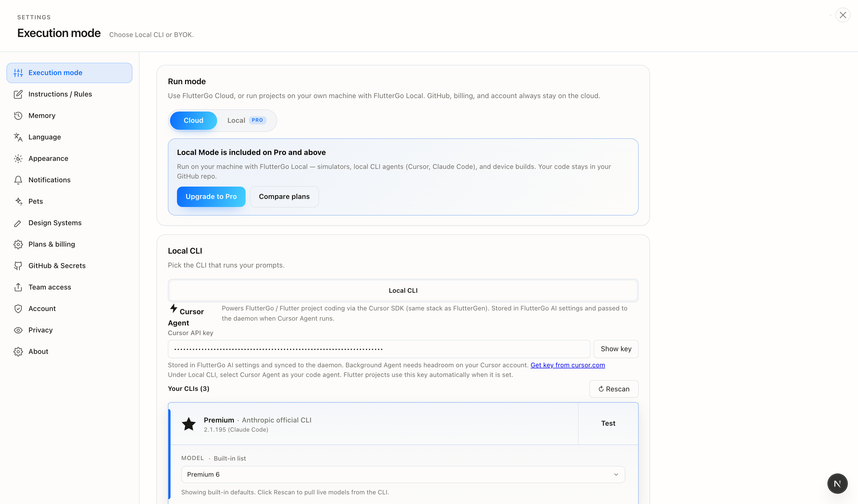Click the 'Local Mode is included on Pro' heading
This screenshot has width=858, height=504.
click(251, 153)
